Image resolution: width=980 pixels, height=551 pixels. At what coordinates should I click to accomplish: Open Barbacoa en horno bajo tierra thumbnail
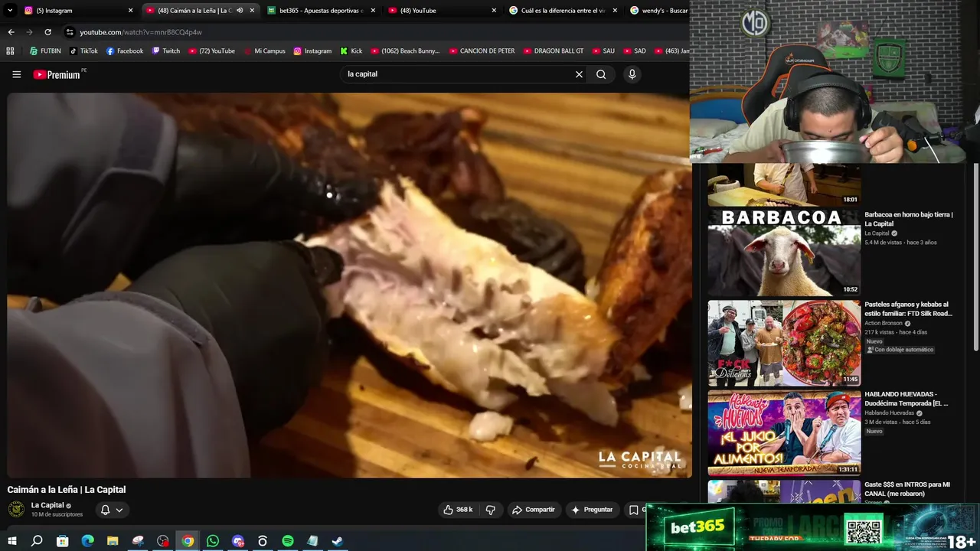784,253
